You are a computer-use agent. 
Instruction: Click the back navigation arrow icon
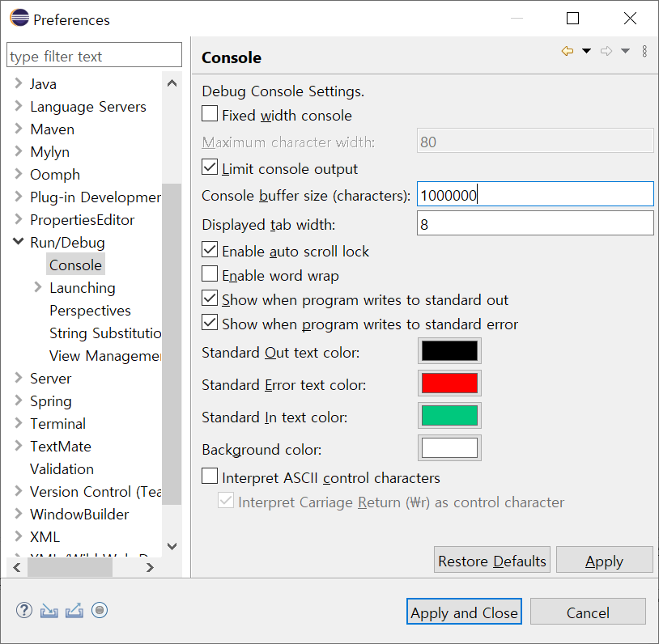pos(568,51)
